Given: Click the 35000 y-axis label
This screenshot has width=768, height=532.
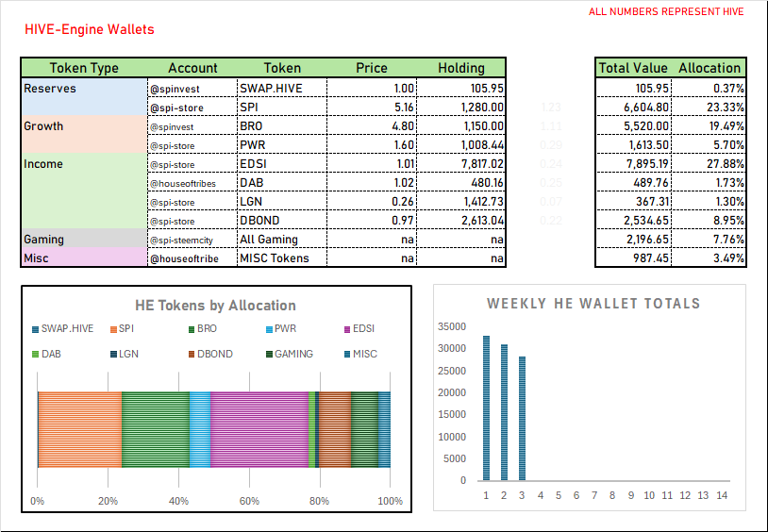Looking at the screenshot, I should pos(452,326).
